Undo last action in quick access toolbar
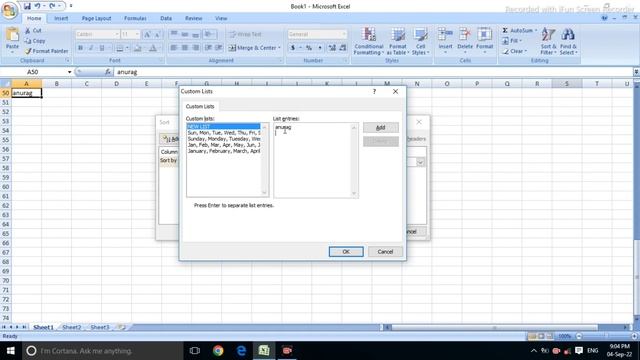 (x=37, y=6)
